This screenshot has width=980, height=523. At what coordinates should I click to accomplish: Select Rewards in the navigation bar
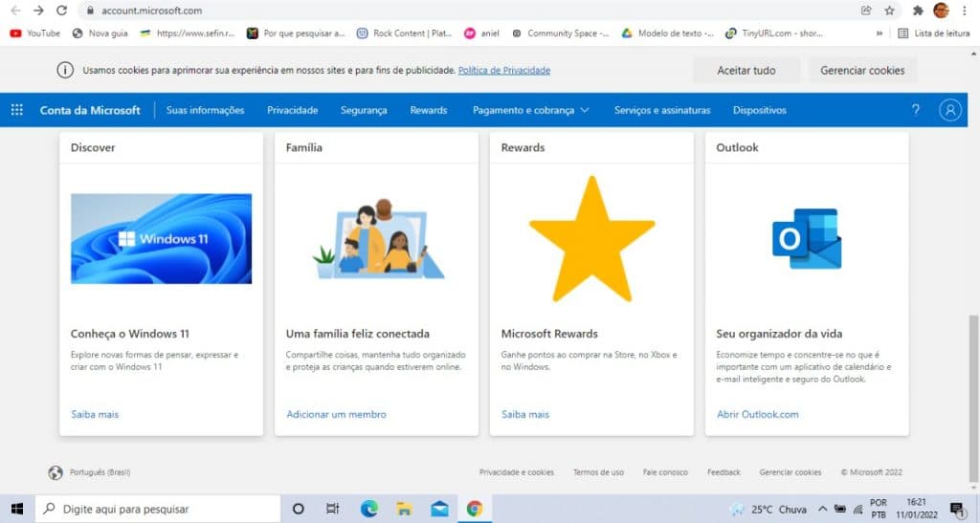(429, 110)
